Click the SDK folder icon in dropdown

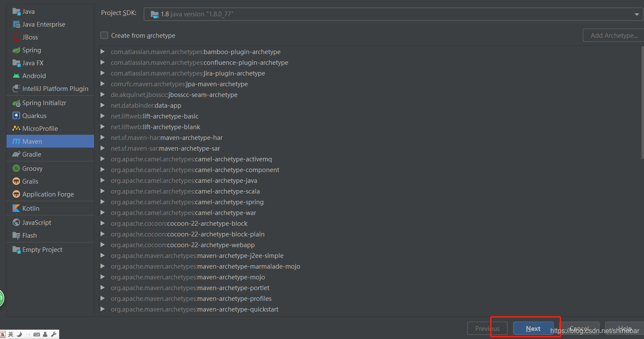[155, 15]
